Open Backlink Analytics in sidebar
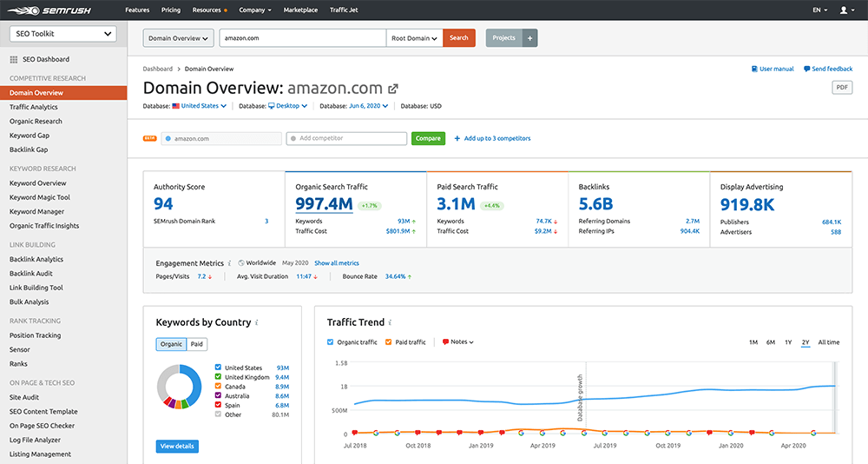Viewport: 868px width, 464px height. click(x=36, y=260)
